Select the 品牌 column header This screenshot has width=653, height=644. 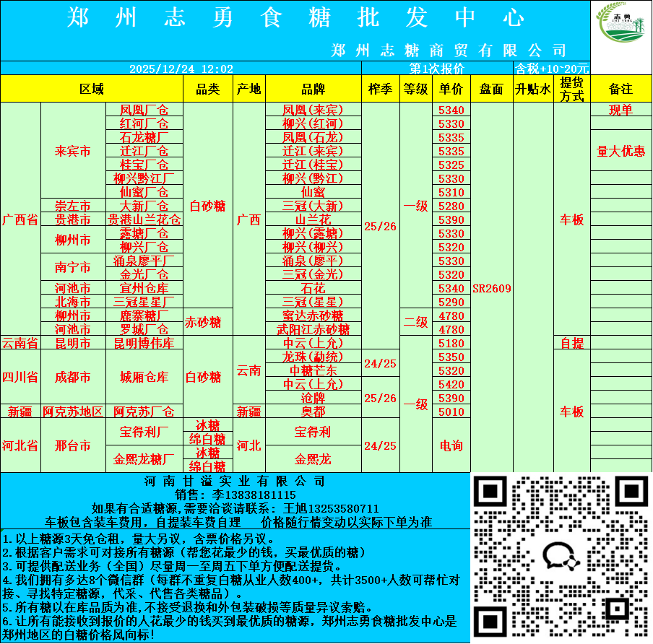tap(313, 90)
